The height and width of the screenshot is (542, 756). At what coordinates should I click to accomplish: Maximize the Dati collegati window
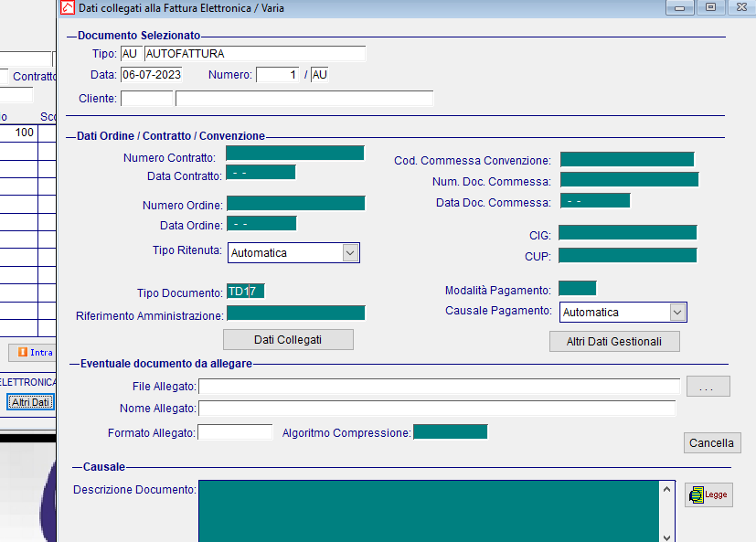coord(710,7)
